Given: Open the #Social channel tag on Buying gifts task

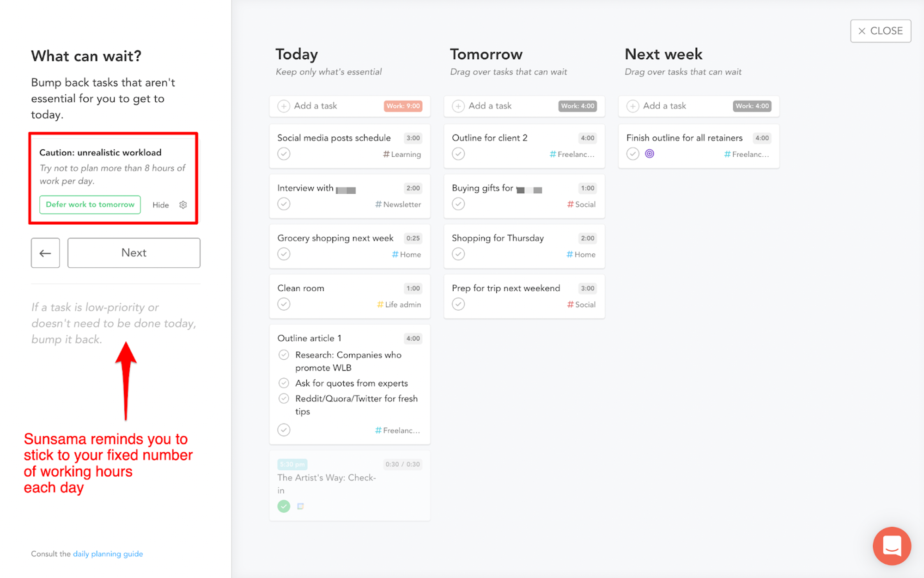Looking at the screenshot, I should pos(581,204).
